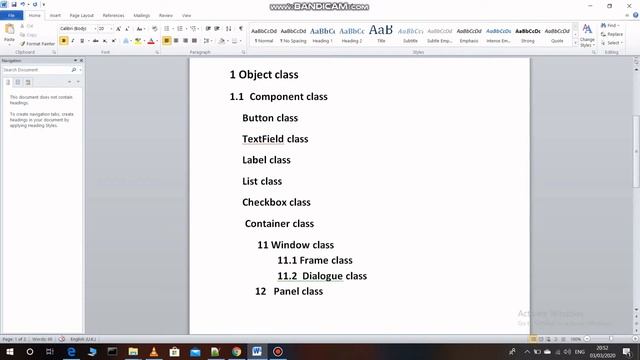The height and width of the screenshot is (360, 640).
Task: Apply superscript formatting
Action: pyautogui.click(x=114, y=41)
